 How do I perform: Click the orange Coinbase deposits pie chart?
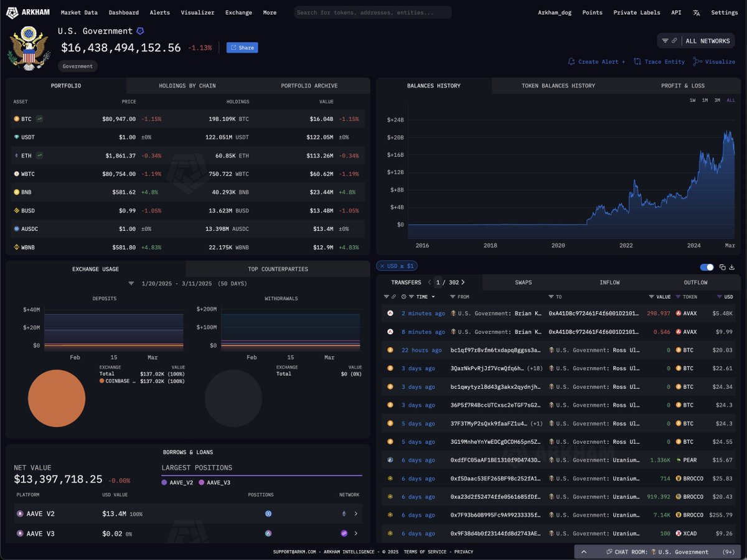(x=57, y=399)
